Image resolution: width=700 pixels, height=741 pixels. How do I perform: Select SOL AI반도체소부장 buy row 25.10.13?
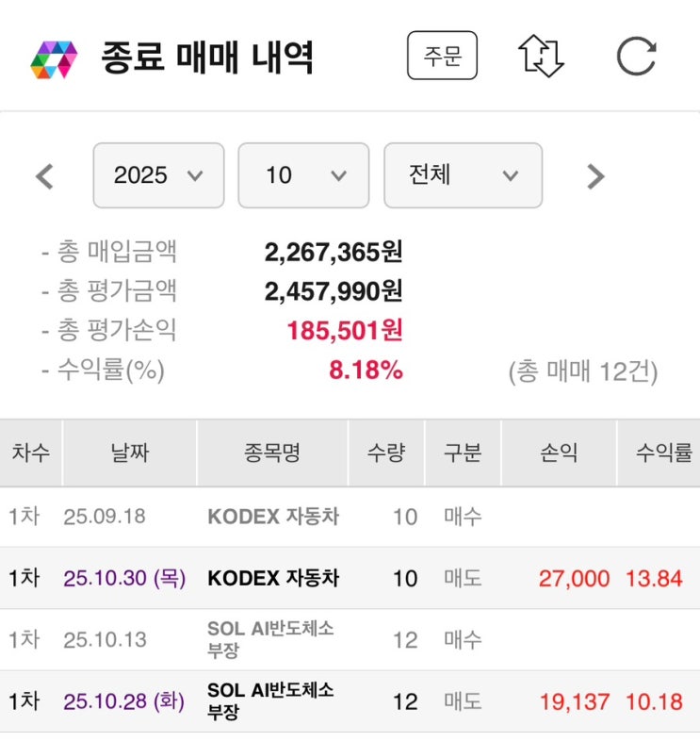pos(270,639)
